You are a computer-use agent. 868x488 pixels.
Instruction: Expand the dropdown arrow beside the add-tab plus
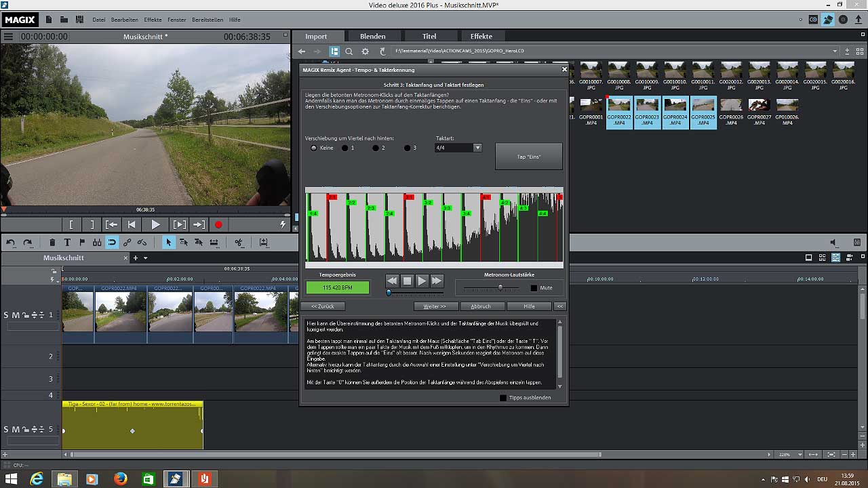tap(145, 258)
